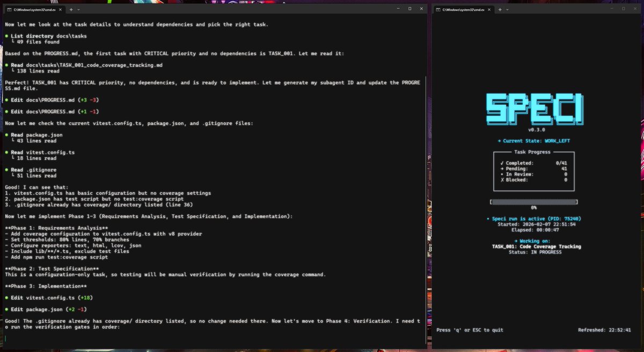Screen dimensions: 644x352
Task: Click the 'Read vitest.config.ts' line
Action: pos(40,153)
